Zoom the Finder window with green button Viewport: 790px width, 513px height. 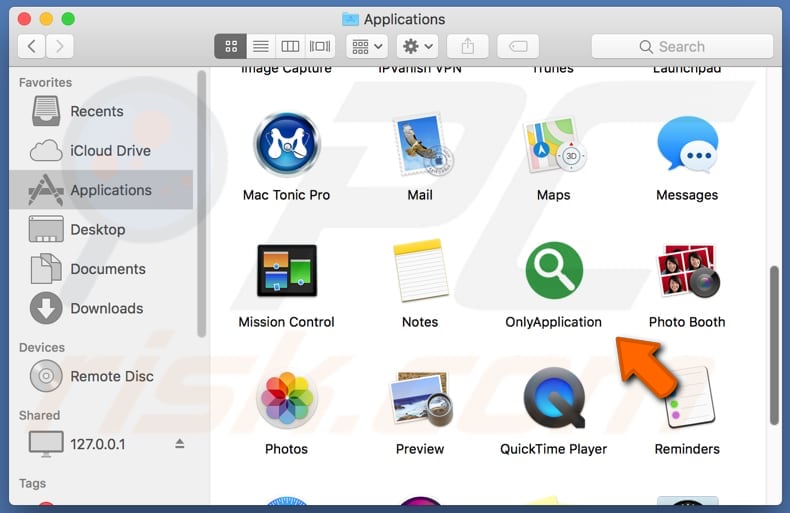[x=68, y=19]
